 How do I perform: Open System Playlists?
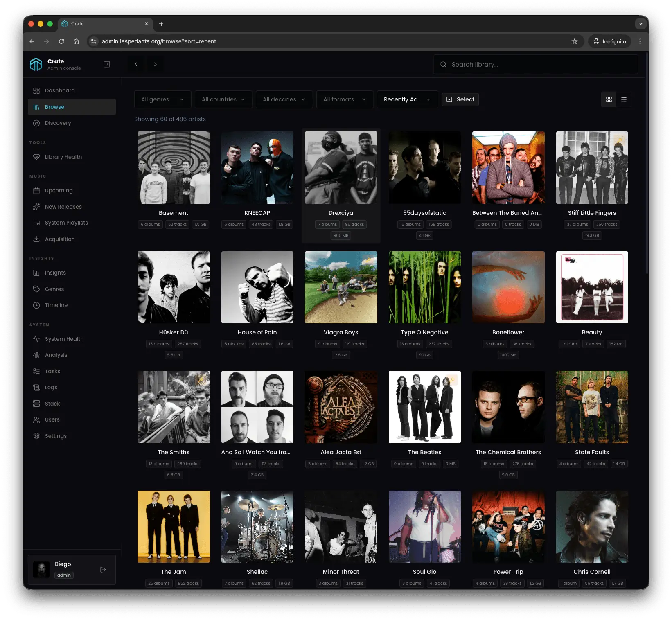(x=72, y=223)
